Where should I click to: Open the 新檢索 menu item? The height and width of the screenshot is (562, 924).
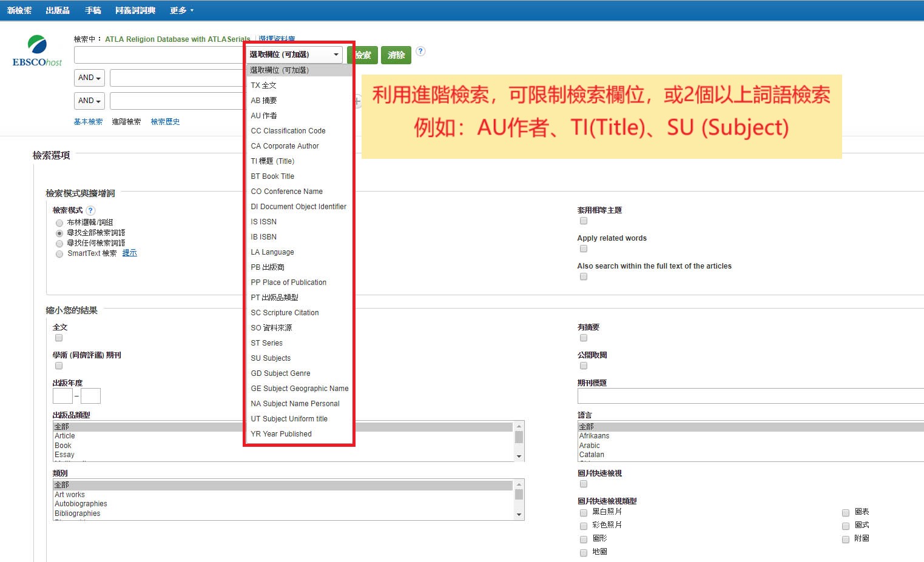point(19,10)
